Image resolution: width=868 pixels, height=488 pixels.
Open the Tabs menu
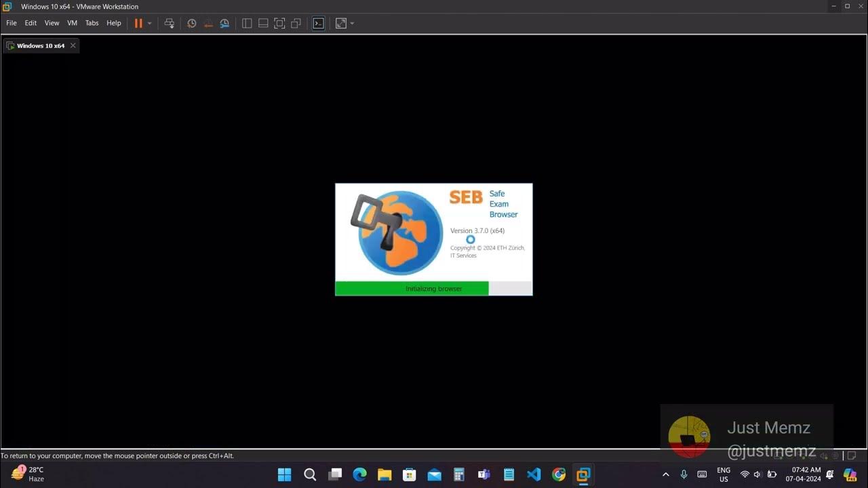[x=92, y=23]
